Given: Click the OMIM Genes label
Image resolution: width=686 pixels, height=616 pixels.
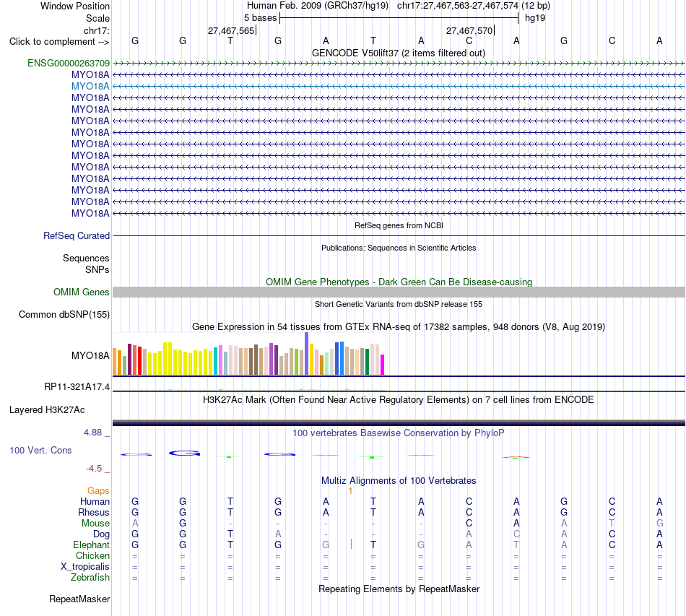Looking at the screenshot, I should pos(81,292).
